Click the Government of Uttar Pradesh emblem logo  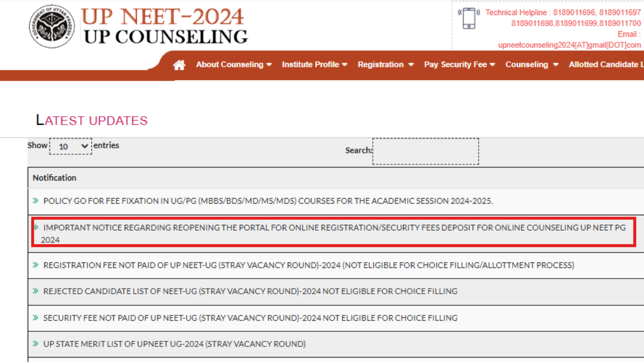(52, 26)
